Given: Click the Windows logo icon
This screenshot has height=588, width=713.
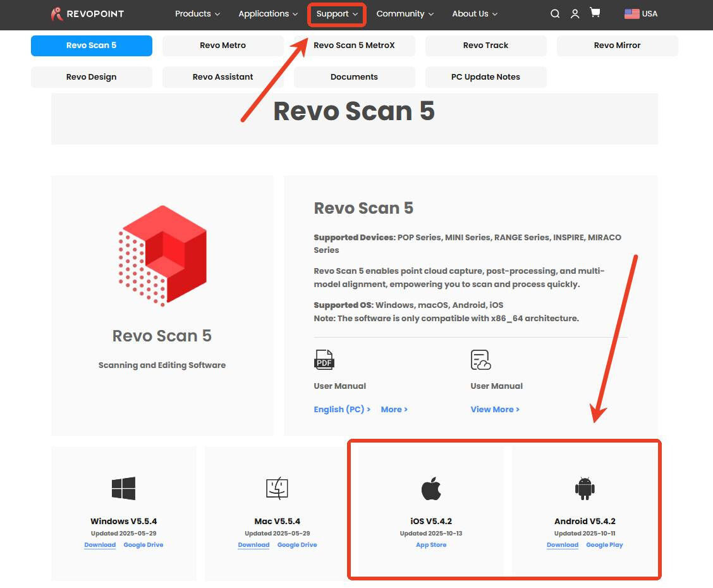Looking at the screenshot, I should 124,488.
